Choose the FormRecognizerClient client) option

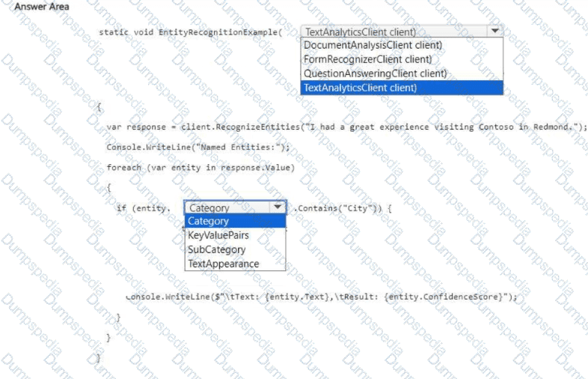367,59
